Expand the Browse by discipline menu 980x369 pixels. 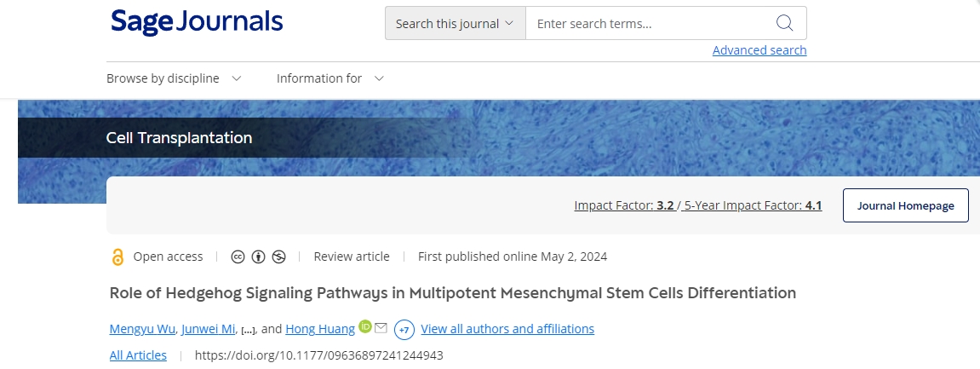tap(174, 78)
